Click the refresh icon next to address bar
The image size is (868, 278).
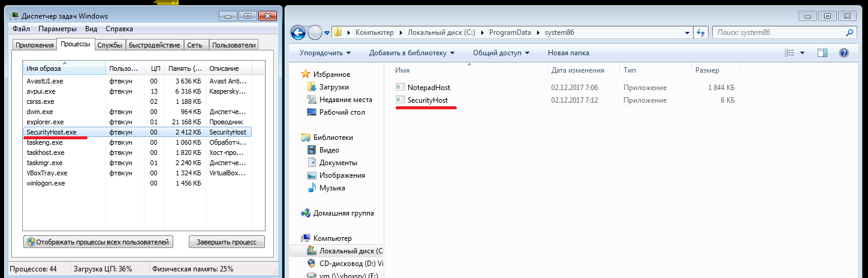pos(701,32)
